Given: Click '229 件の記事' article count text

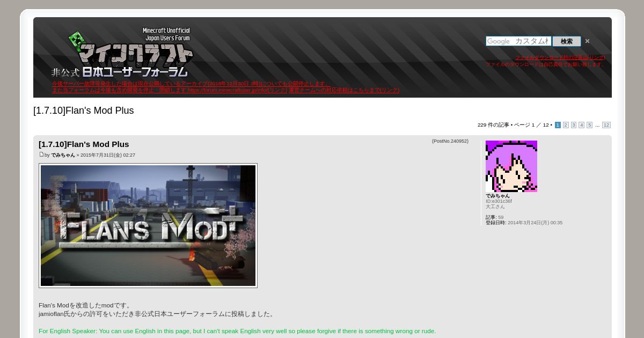Looking at the screenshot, I should [493, 125].
